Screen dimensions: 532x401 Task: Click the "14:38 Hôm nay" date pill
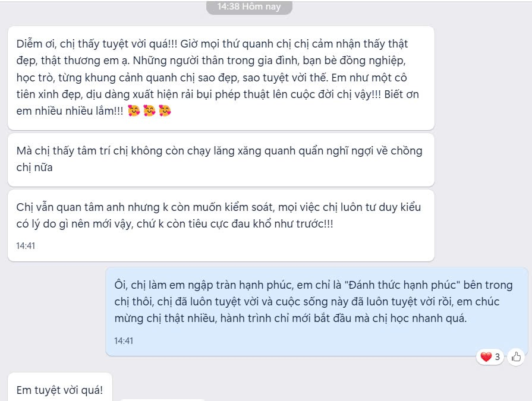click(x=249, y=7)
